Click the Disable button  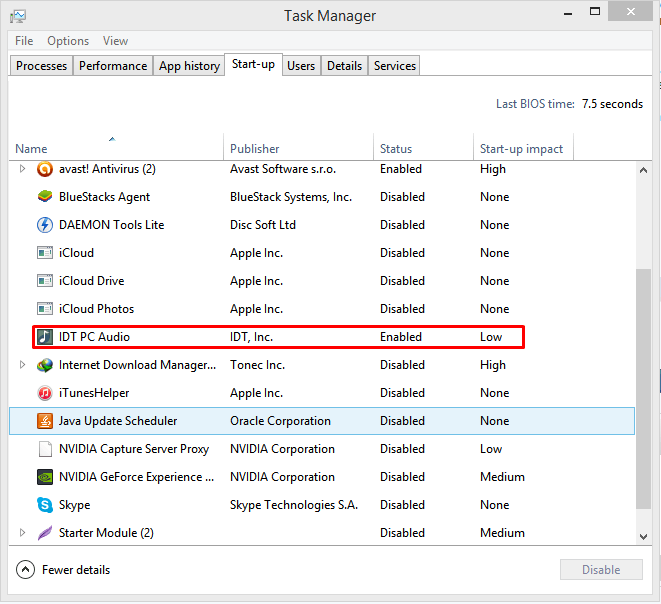(601, 570)
